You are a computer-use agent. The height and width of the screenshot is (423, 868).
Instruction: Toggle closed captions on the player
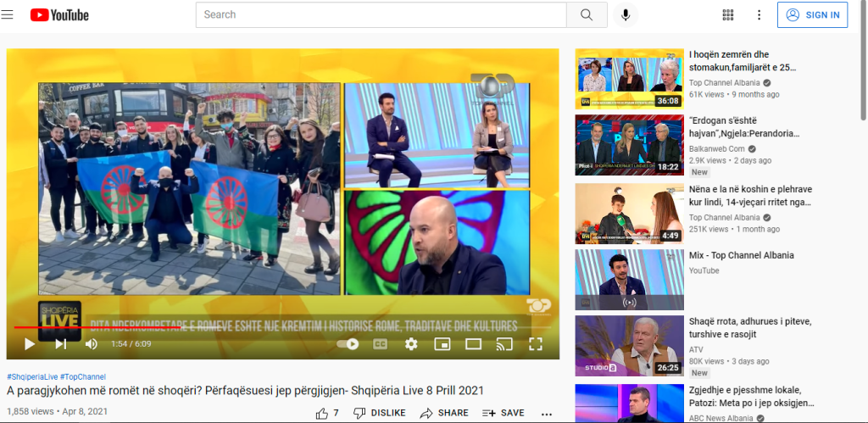click(381, 343)
